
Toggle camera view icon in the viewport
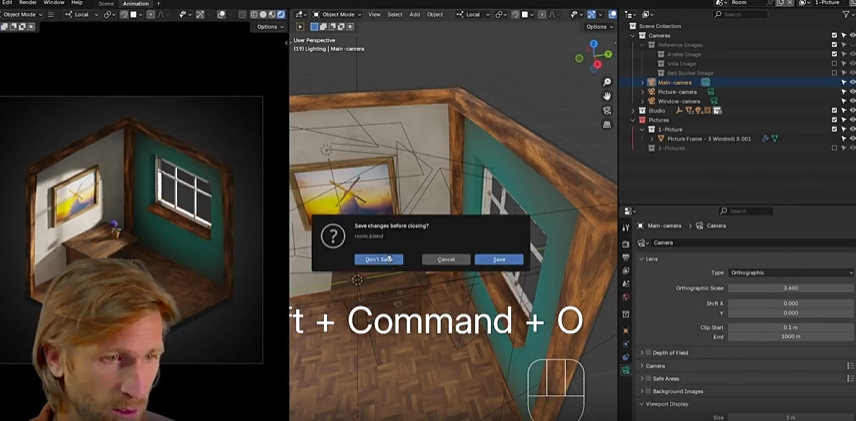607,110
